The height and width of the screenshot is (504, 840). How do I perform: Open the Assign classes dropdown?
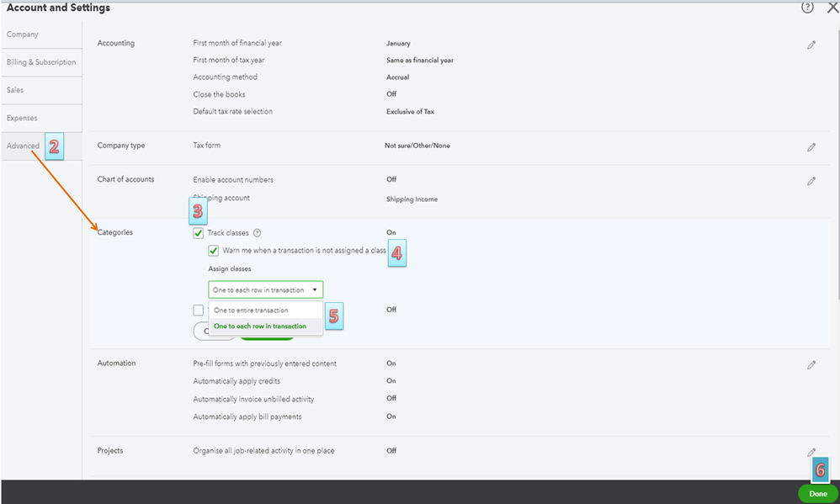[x=265, y=289]
